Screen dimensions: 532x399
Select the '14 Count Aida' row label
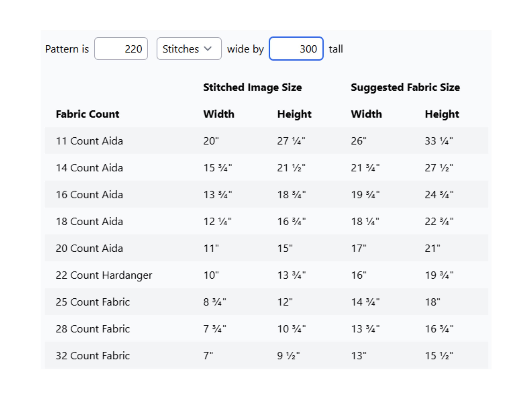89,168
